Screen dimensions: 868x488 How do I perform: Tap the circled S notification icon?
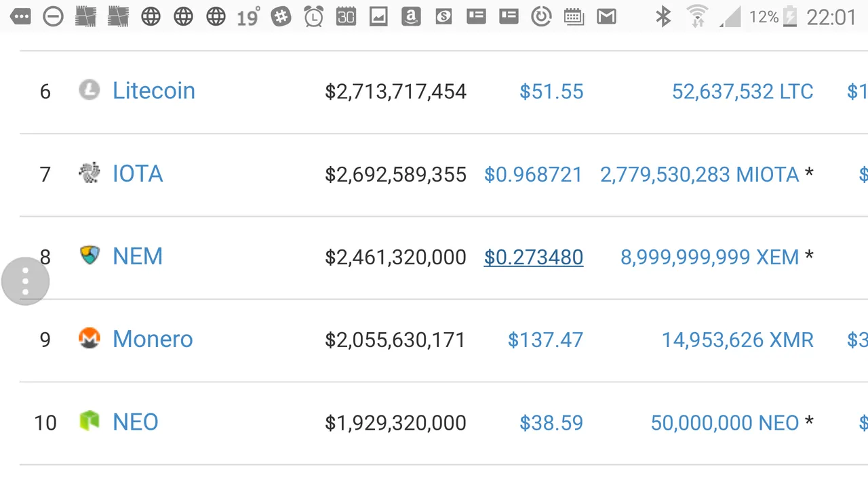(443, 16)
